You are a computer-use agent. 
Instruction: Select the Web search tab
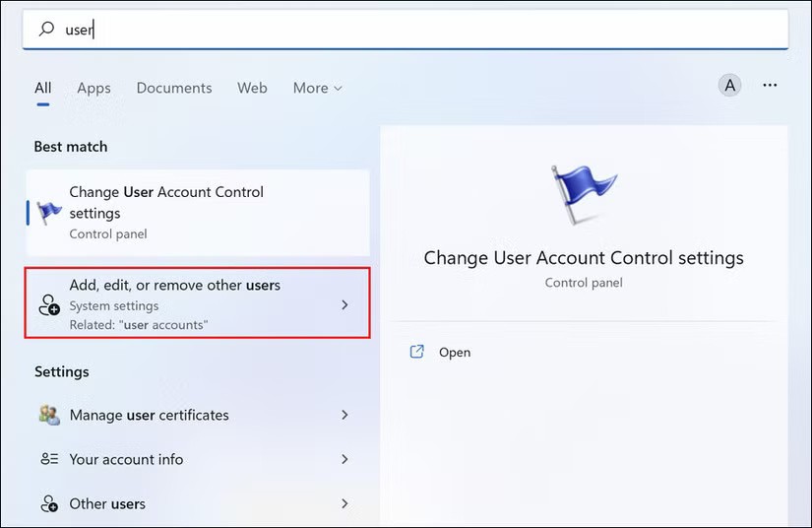tap(252, 88)
